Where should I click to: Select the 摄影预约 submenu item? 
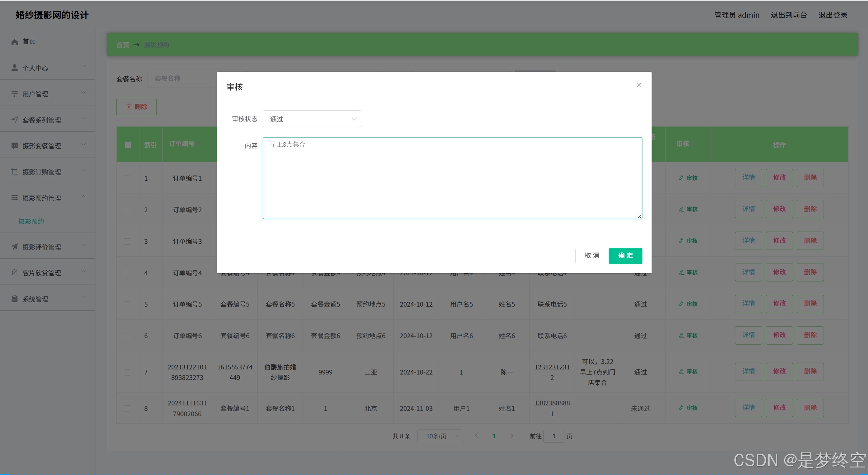pyautogui.click(x=31, y=221)
